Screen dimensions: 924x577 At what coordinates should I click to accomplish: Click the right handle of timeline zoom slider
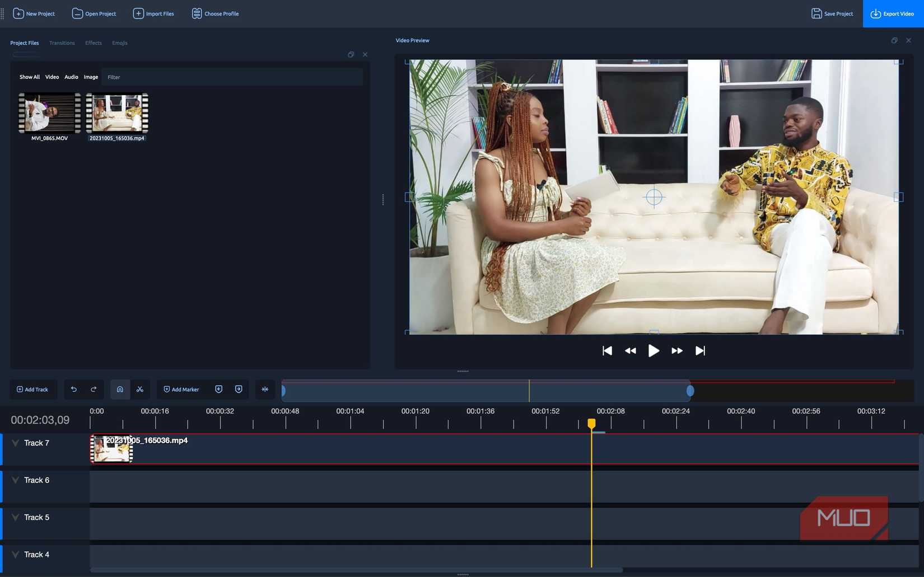(x=690, y=391)
